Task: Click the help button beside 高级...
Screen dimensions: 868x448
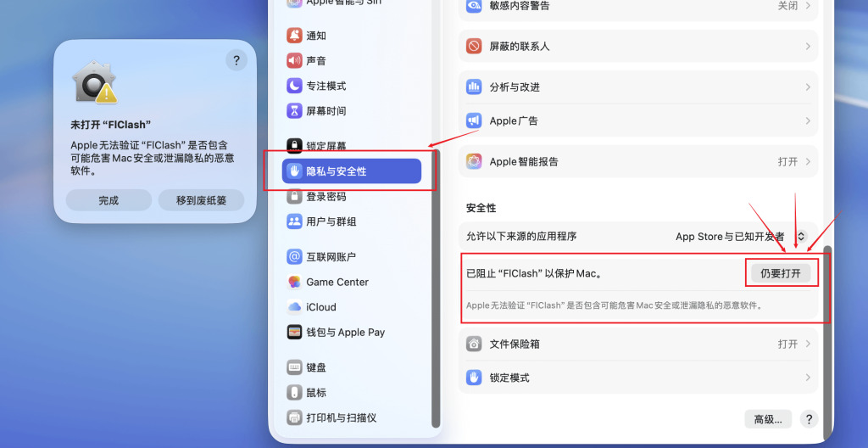Action: tap(810, 419)
